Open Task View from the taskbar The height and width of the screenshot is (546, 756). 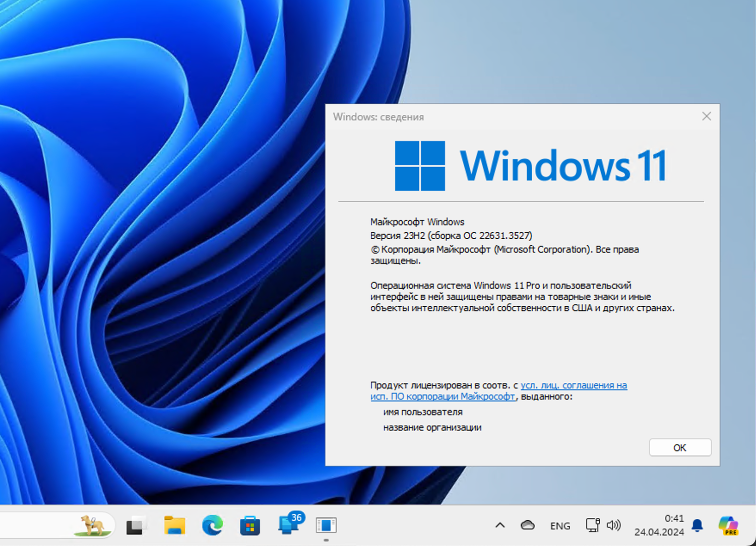(136, 525)
